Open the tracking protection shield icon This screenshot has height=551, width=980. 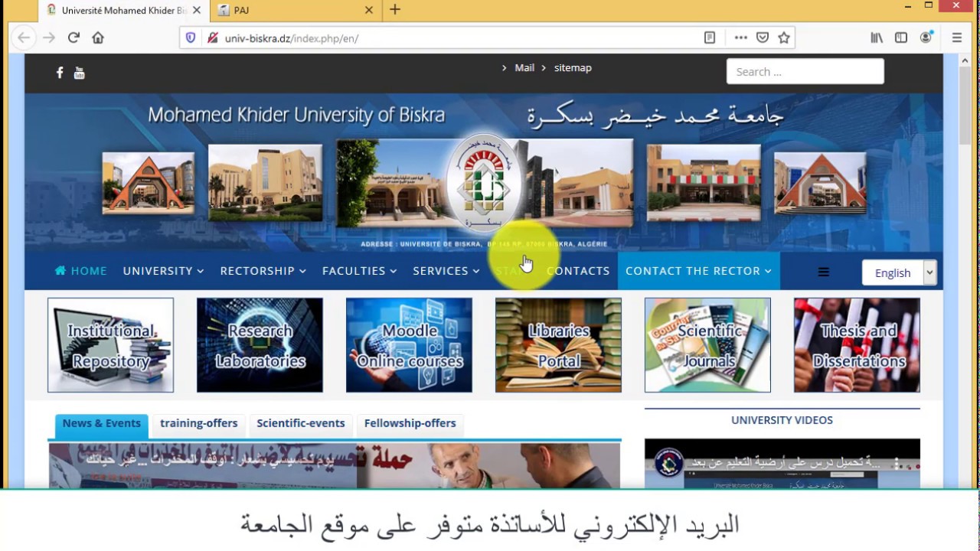tap(191, 37)
